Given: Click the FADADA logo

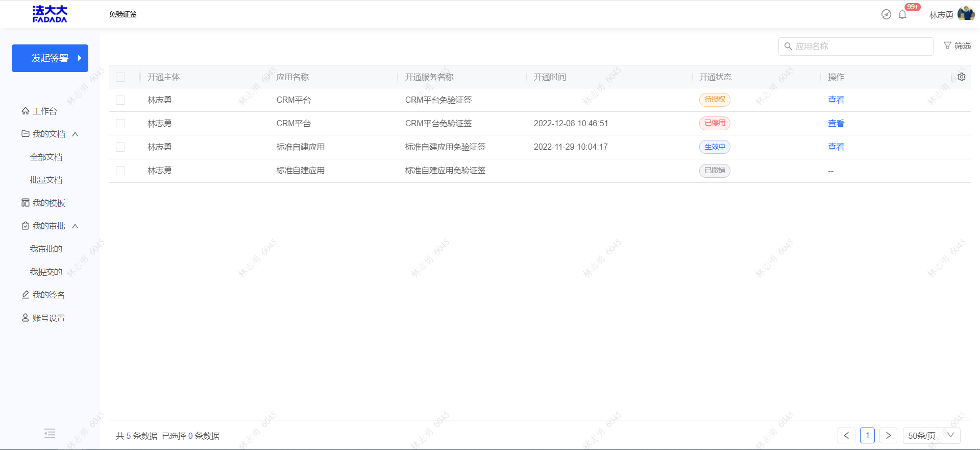Looking at the screenshot, I should tap(50, 14).
